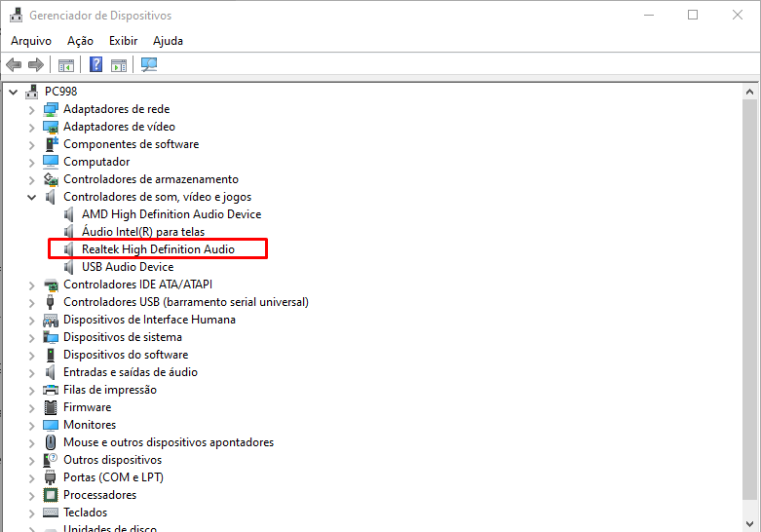Image resolution: width=761 pixels, height=532 pixels.
Task: Expand Componentes de software chevron
Action: (32, 145)
